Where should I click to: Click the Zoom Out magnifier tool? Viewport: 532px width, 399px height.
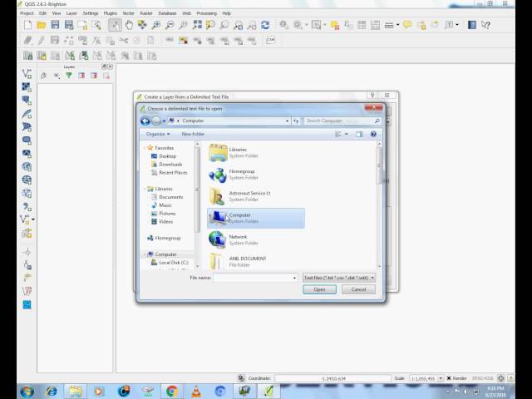pyautogui.click(x=170, y=25)
